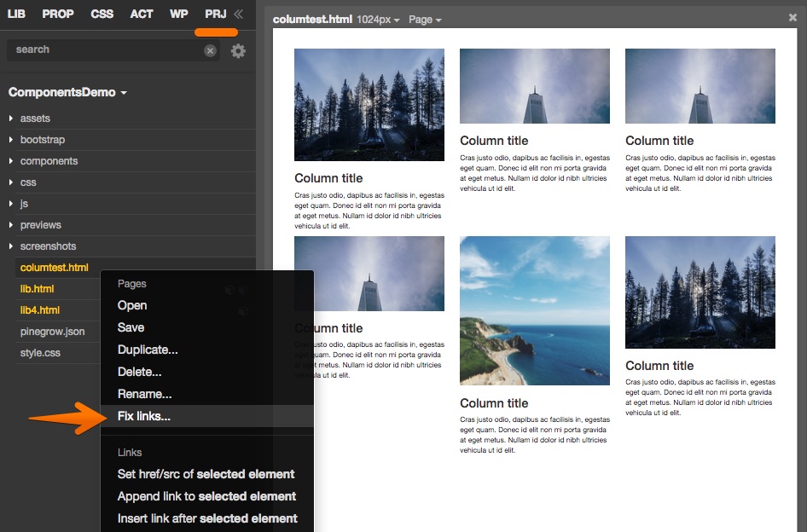
Task: Select the coastal beach image
Action: point(535,311)
